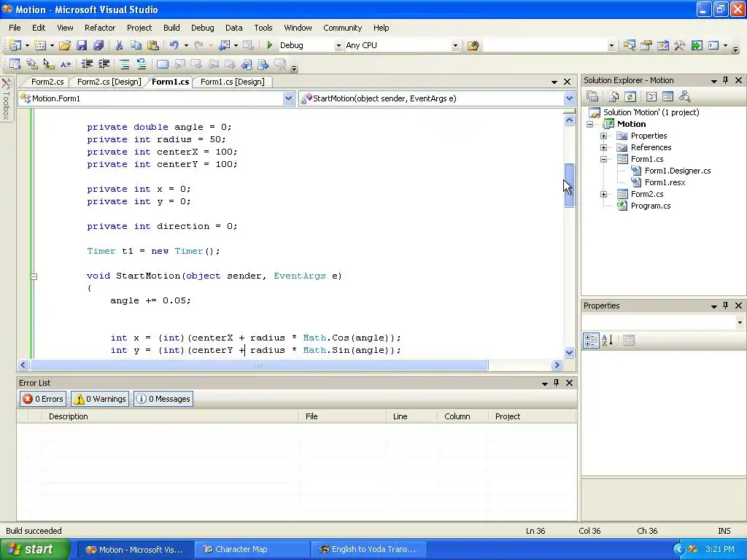
Task: Toggle the Categorized view in the Properties panel
Action: pos(591,340)
